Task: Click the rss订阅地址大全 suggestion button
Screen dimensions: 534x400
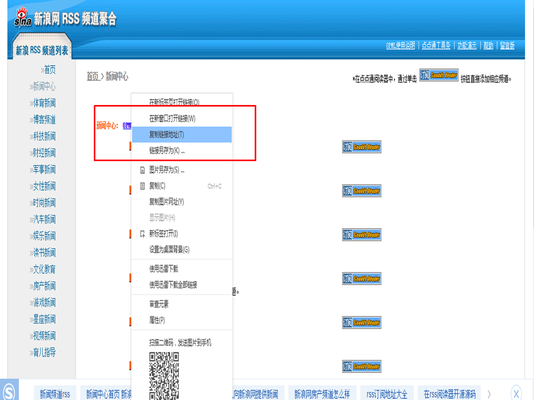Action: 387,394
